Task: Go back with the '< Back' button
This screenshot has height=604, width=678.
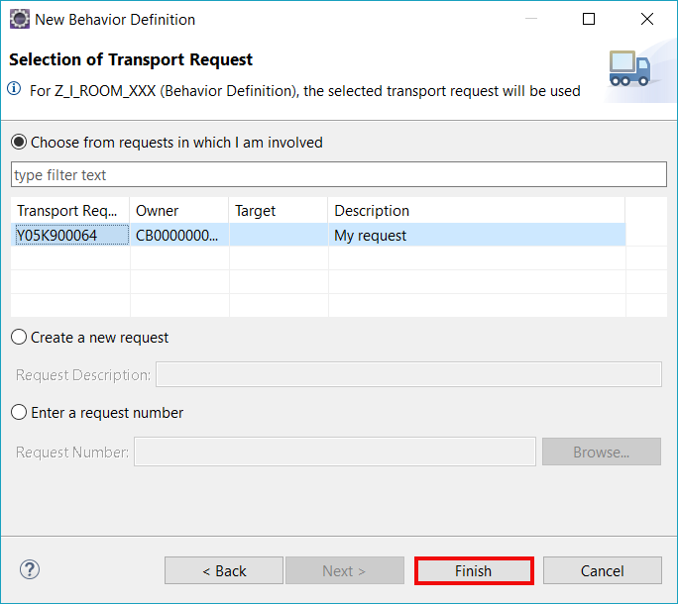Action: coord(224,571)
